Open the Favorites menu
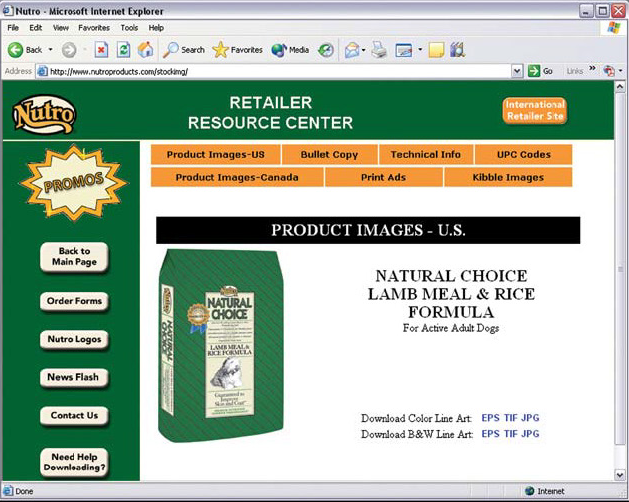Screen dimensions: 629x502 click(x=94, y=28)
